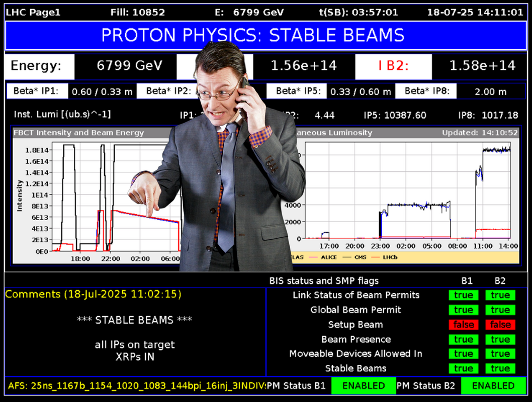Click the FBCT Intensity and Beam Energy title
This screenshot has height=402, width=532.
click(x=79, y=133)
